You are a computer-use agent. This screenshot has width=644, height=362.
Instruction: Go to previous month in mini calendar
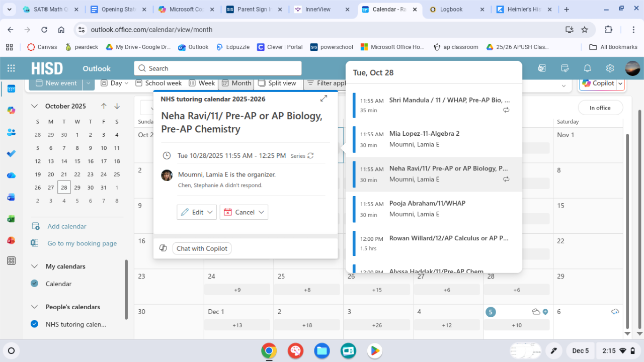(104, 106)
